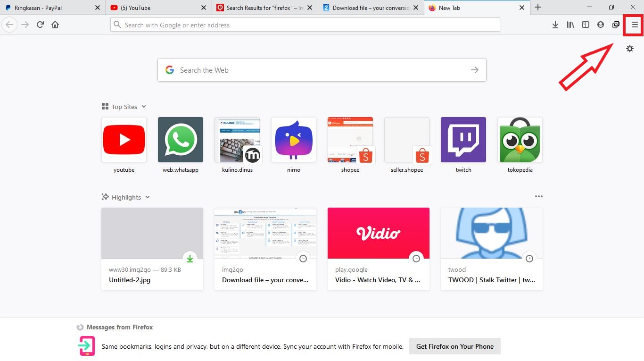
Task: Go to the Home page
Action: (55, 25)
